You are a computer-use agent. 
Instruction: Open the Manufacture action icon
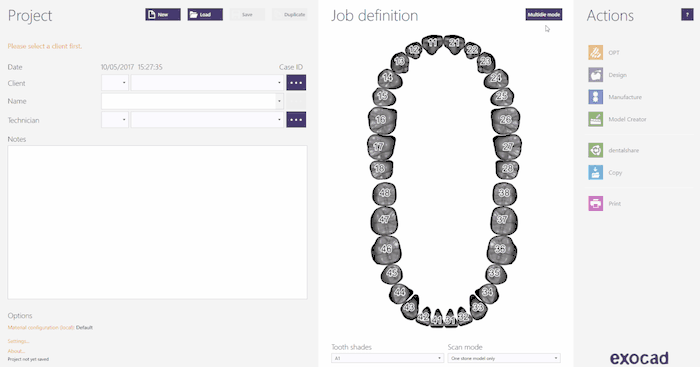click(x=596, y=97)
